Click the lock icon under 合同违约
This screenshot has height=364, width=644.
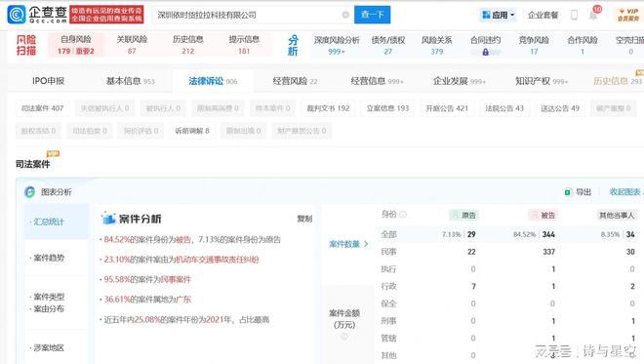(x=486, y=52)
